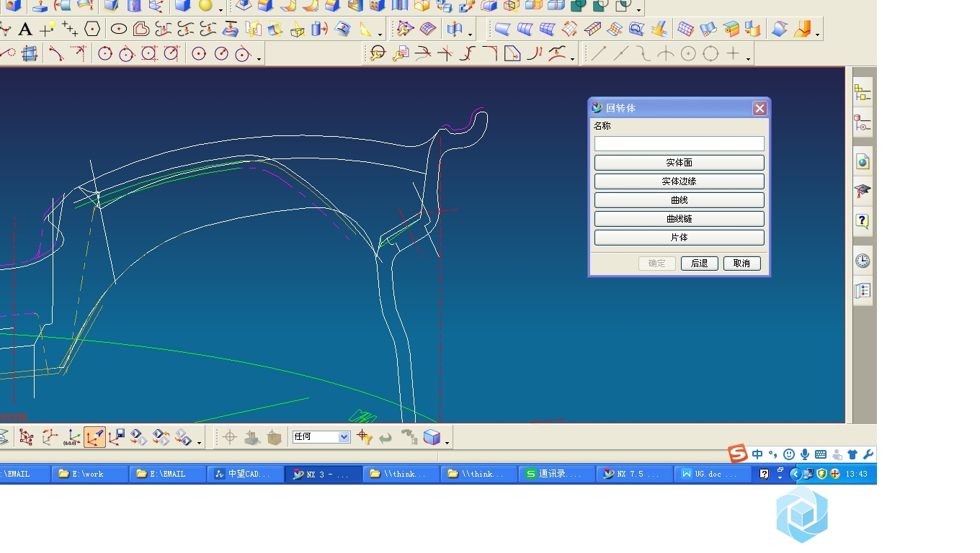Open the help question-mark sidebar tab

coord(863,221)
